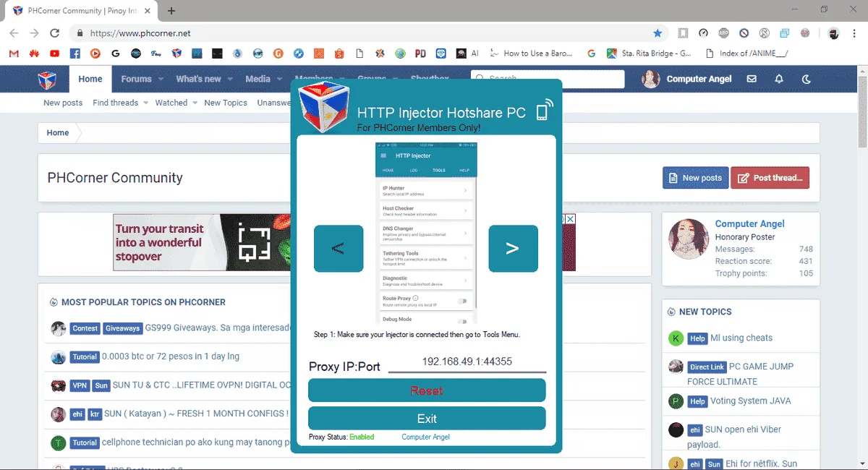Open Computer Angel sidebar profile name
868x470 pixels.
[x=749, y=224]
